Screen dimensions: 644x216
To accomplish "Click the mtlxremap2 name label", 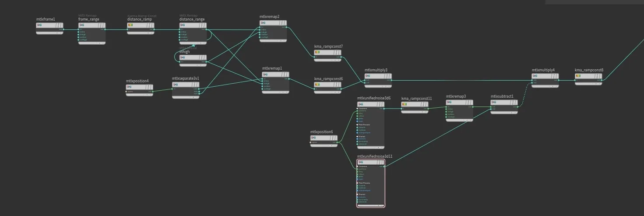I will point(270,17).
